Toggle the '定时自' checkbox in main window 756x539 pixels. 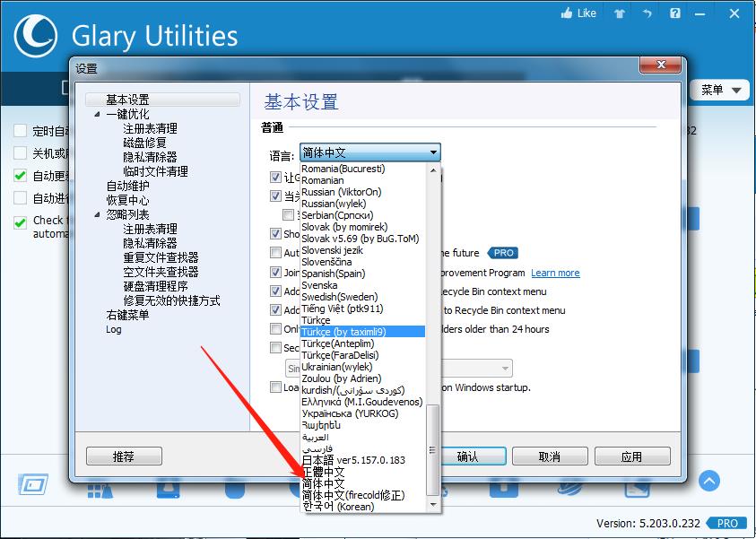[21, 131]
